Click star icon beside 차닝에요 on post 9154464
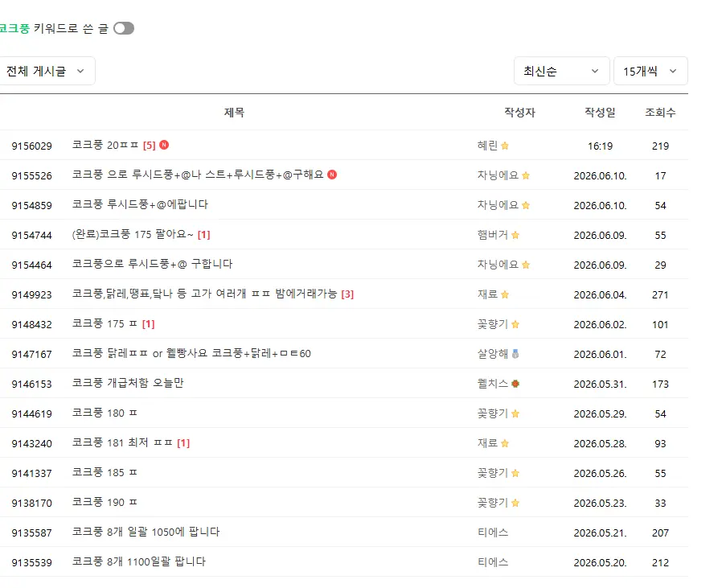 click(525, 265)
